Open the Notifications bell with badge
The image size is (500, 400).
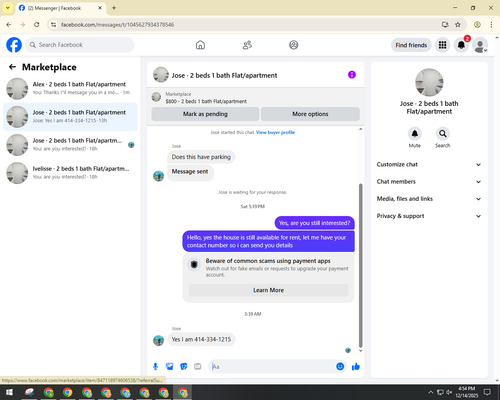click(x=461, y=45)
